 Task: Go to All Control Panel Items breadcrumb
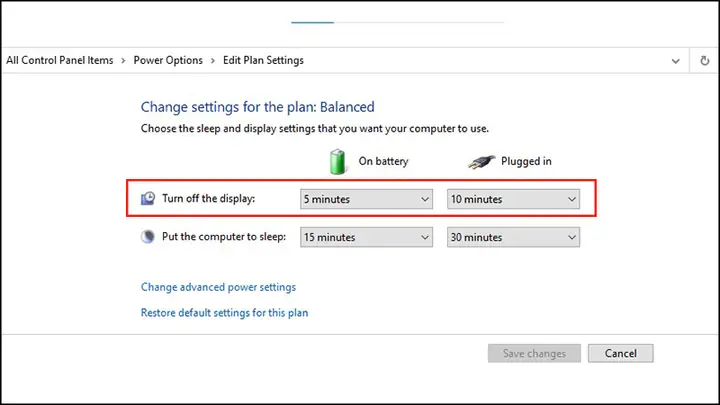pos(60,60)
